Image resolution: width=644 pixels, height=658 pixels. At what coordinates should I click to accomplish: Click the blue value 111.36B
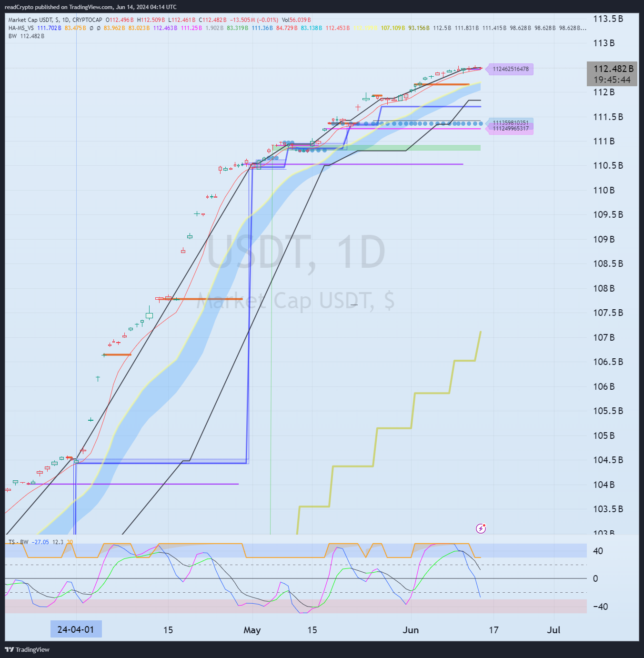click(262, 28)
